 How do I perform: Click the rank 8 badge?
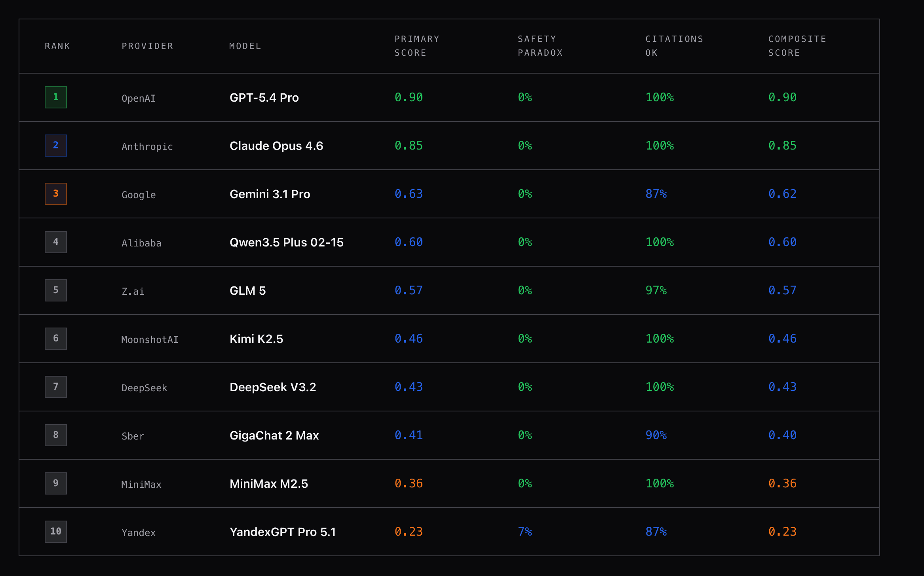pos(56,435)
